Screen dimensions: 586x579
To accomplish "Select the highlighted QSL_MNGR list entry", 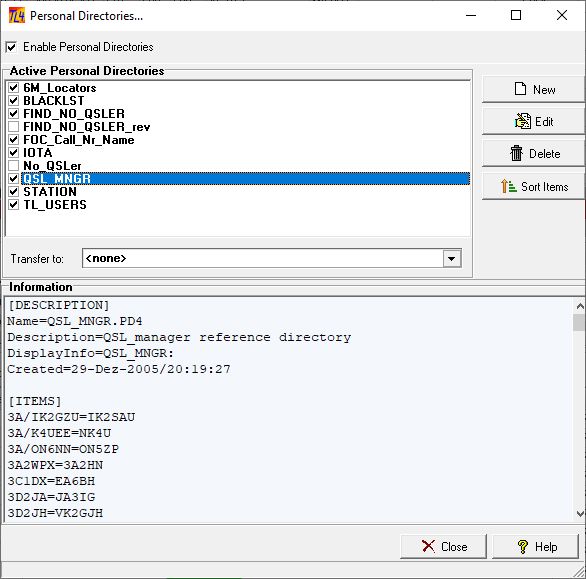I will [246, 179].
